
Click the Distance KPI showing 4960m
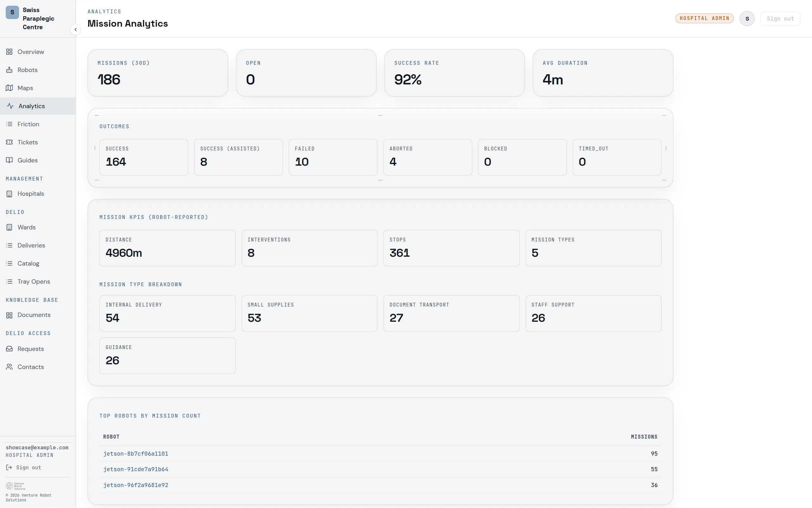(x=167, y=248)
